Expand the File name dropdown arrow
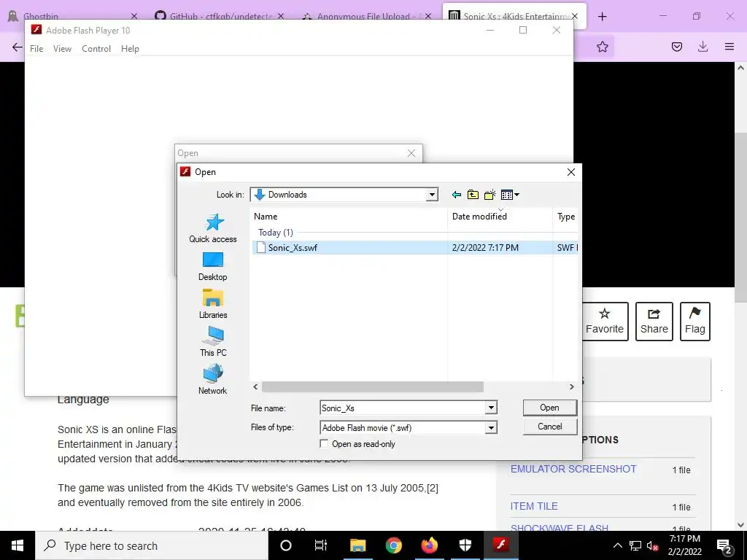This screenshot has height=560, width=747. tap(491, 408)
